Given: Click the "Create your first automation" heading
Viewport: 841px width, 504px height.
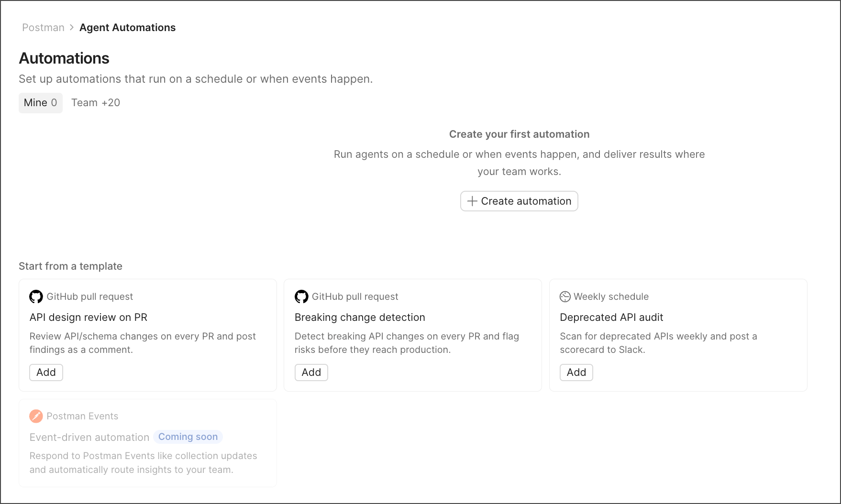Looking at the screenshot, I should pyautogui.click(x=519, y=134).
